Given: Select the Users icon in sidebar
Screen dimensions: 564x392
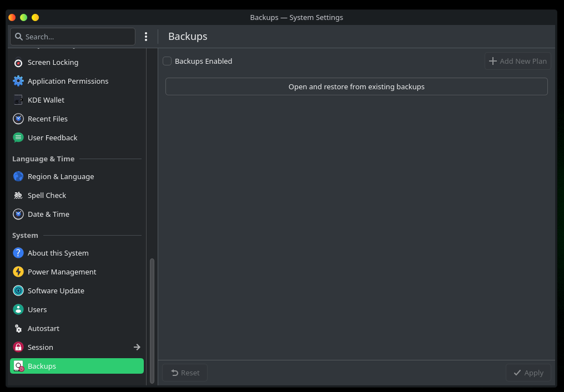Looking at the screenshot, I should coord(18,310).
